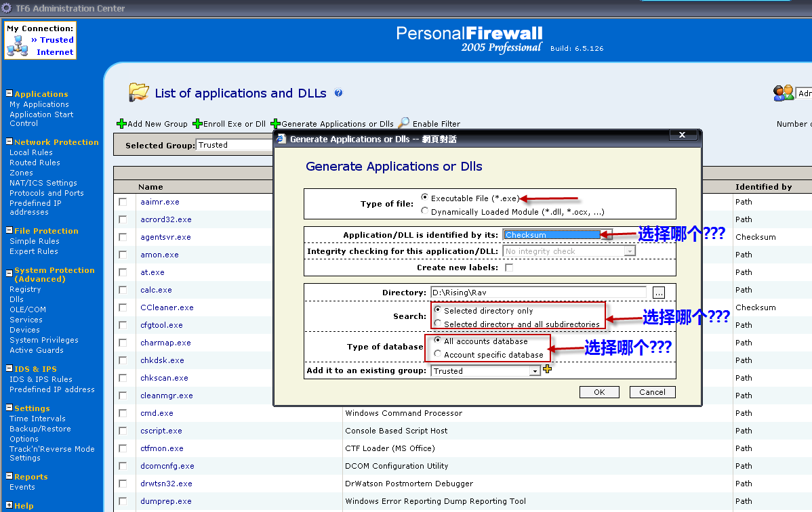Click Cancel in Generate Applications dialog

point(653,392)
